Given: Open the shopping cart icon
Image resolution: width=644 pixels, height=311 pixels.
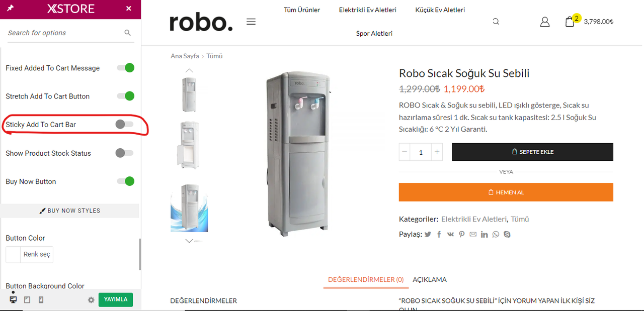Looking at the screenshot, I should coord(570,22).
